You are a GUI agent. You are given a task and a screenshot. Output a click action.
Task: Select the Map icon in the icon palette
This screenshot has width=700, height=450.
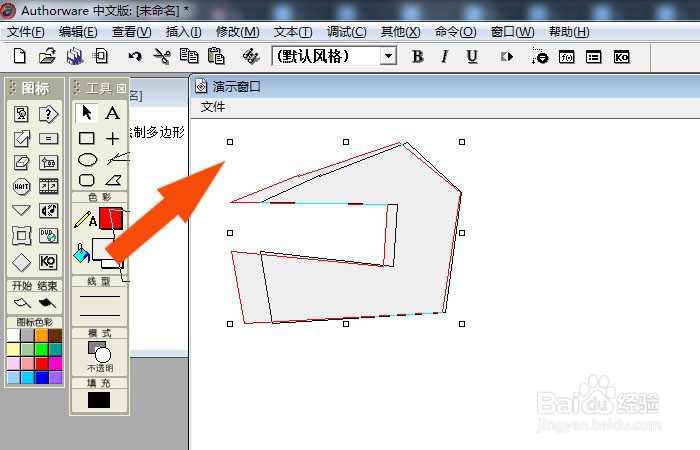point(48,162)
